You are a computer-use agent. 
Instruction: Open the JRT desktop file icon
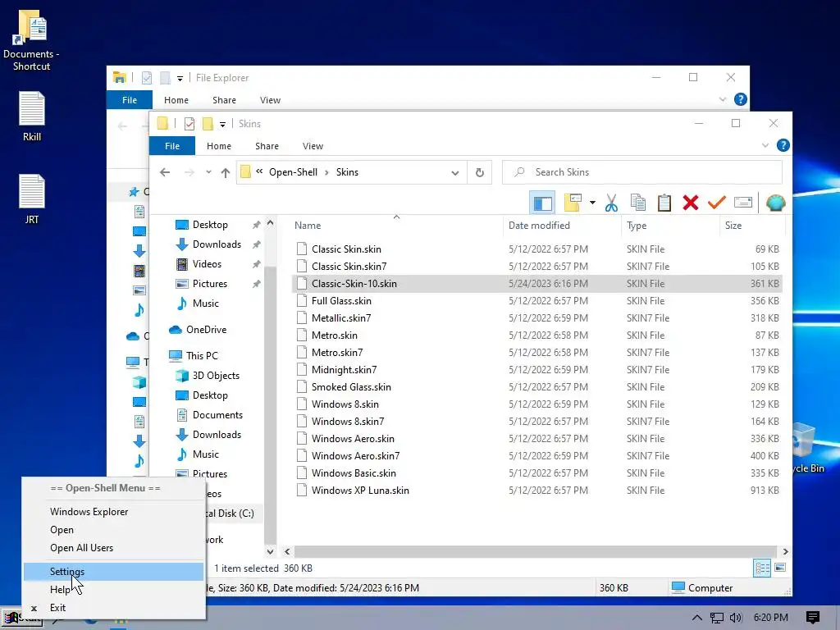tap(32, 199)
